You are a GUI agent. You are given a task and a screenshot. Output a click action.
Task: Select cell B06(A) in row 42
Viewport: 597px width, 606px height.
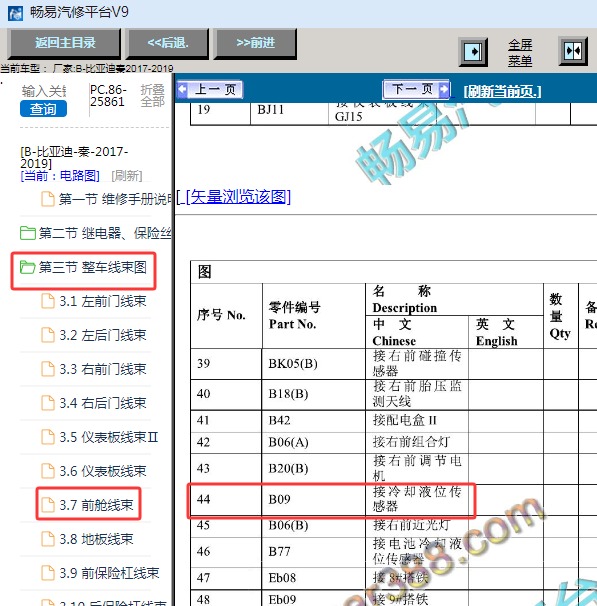point(313,443)
